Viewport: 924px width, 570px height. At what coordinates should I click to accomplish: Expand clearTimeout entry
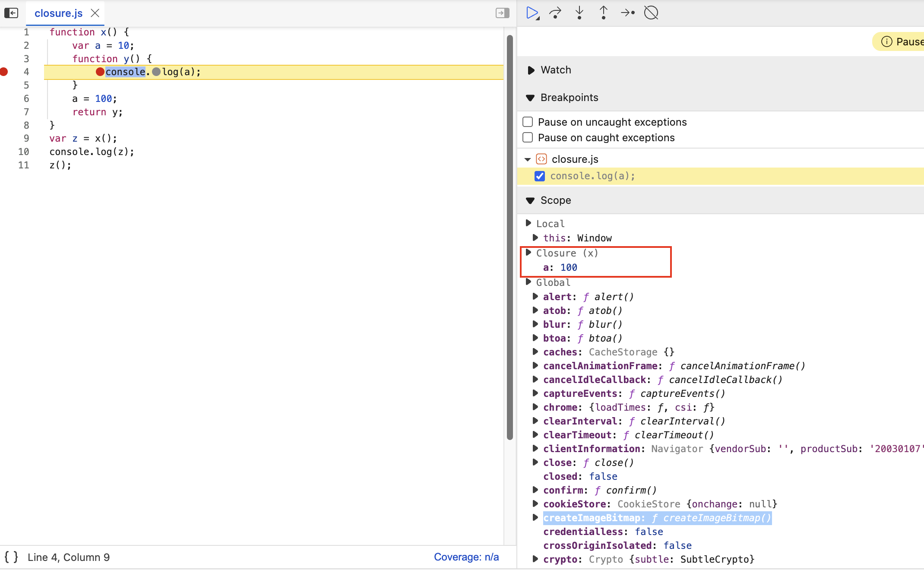[535, 434]
